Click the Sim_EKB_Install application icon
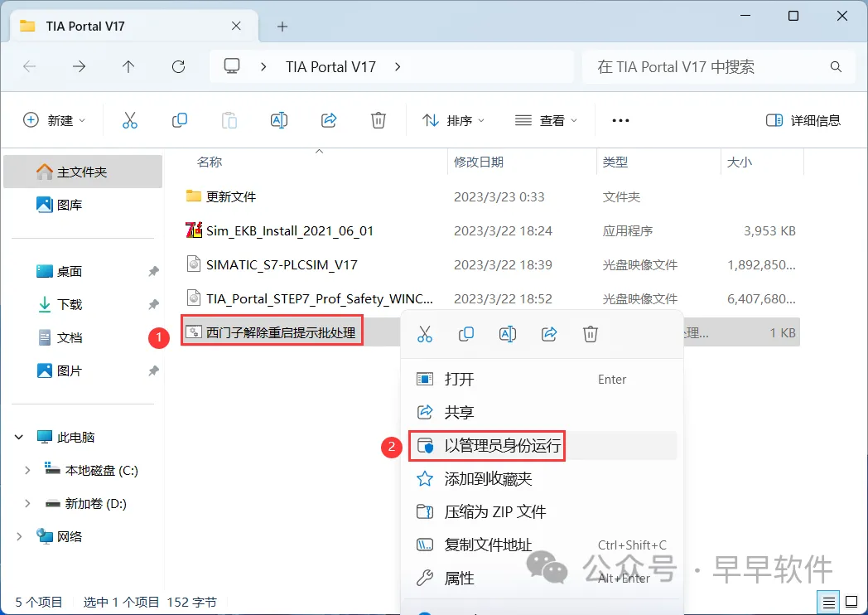This screenshot has width=868, height=615. coord(194,230)
